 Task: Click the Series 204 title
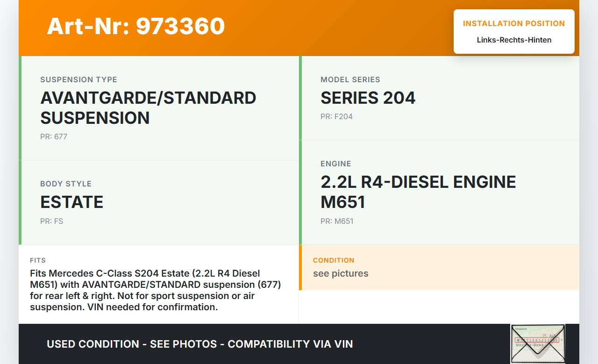[368, 98]
